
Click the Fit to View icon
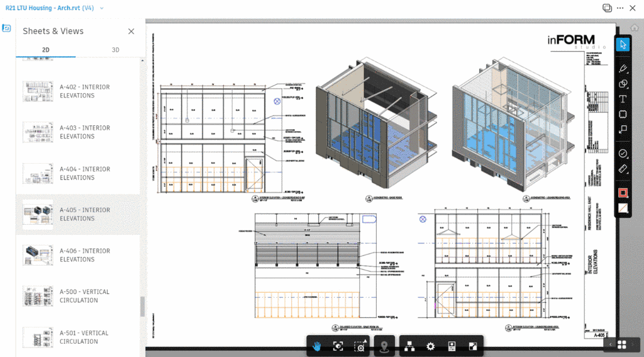coord(338,346)
